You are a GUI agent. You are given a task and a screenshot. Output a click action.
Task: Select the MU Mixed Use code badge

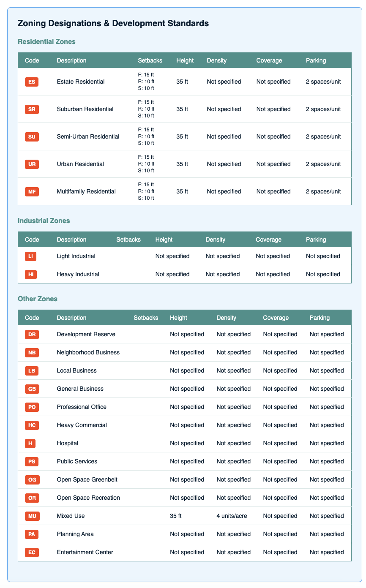31,516
